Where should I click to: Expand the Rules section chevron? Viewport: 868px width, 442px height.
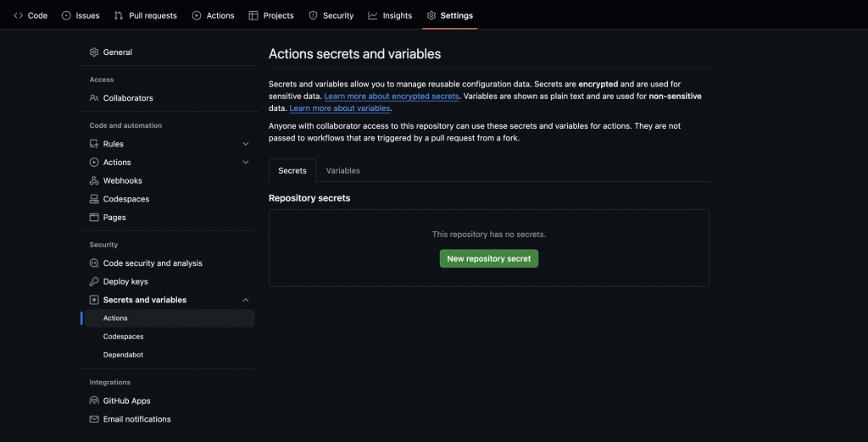246,144
